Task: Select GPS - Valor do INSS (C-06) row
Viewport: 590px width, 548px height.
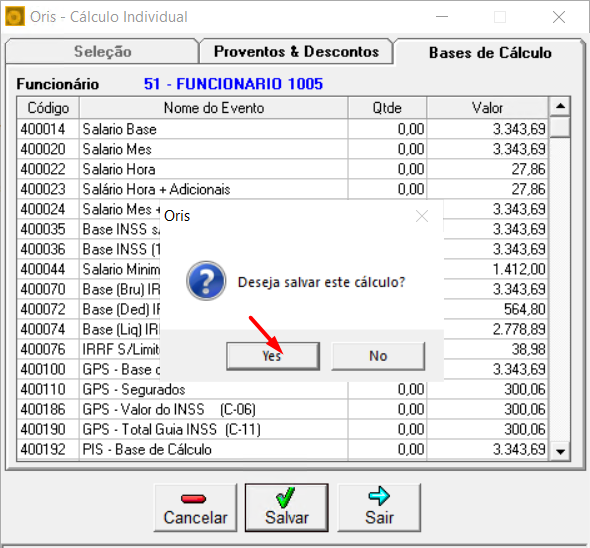Action: 282,409
